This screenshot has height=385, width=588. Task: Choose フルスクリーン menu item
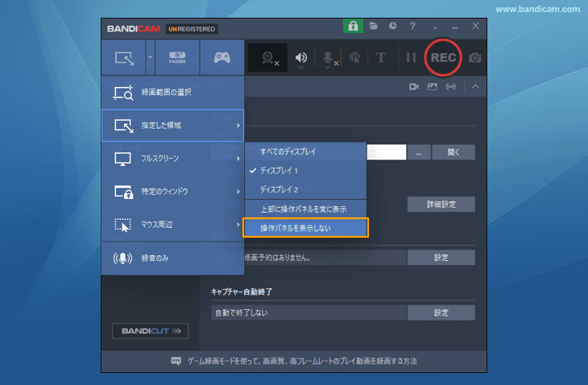point(173,158)
